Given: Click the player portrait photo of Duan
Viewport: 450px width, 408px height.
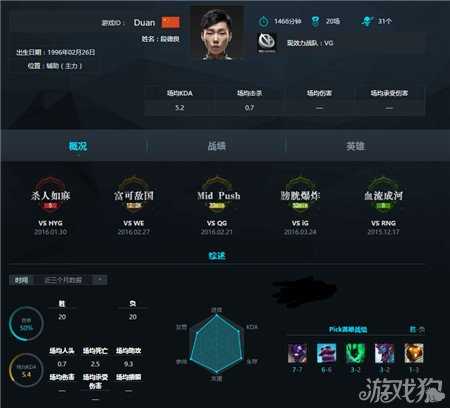Looking at the screenshot, I should tap(217, 33).
